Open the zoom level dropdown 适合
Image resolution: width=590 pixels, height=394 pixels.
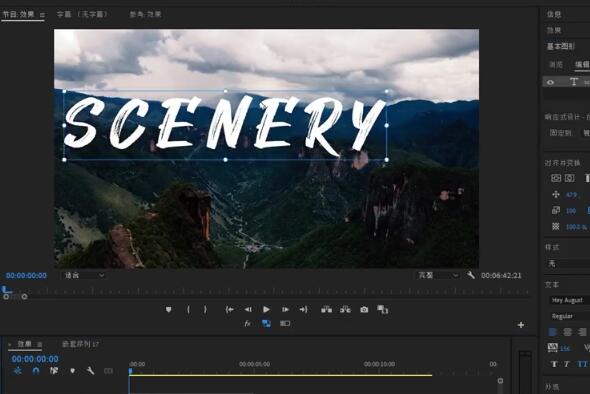[84, 275]
